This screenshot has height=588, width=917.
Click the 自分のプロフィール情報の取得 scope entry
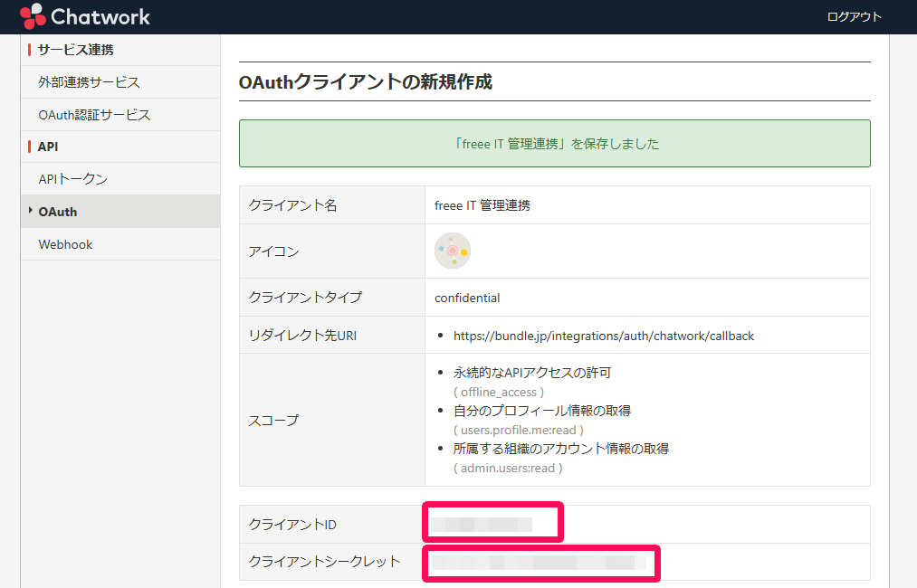point(542,411)
